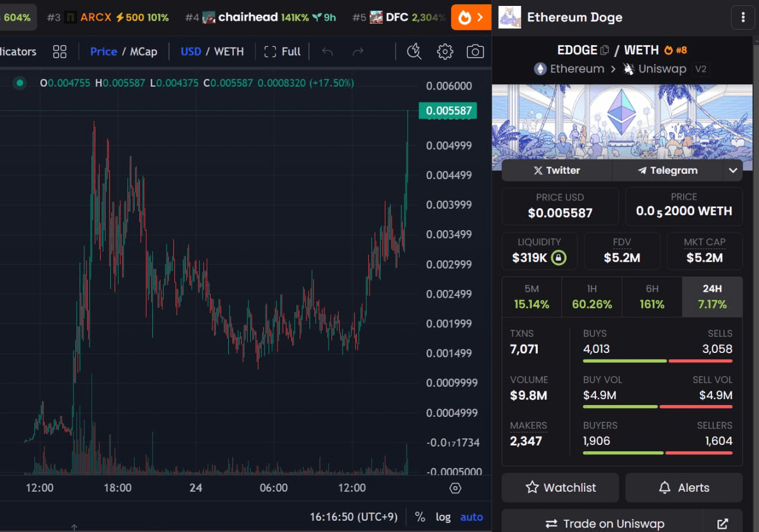
Task: Open trending token #4 chairhead
Action: coord(260,17)
